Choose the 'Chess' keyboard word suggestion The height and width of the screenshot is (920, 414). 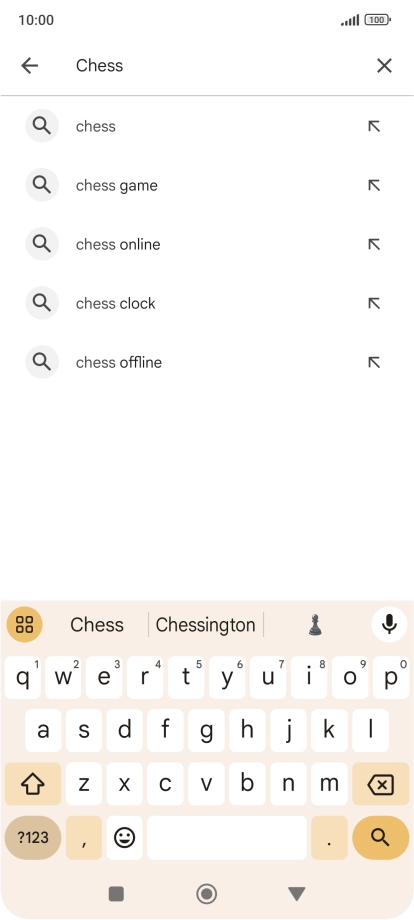pyautogui.click(x=97, y=625)
